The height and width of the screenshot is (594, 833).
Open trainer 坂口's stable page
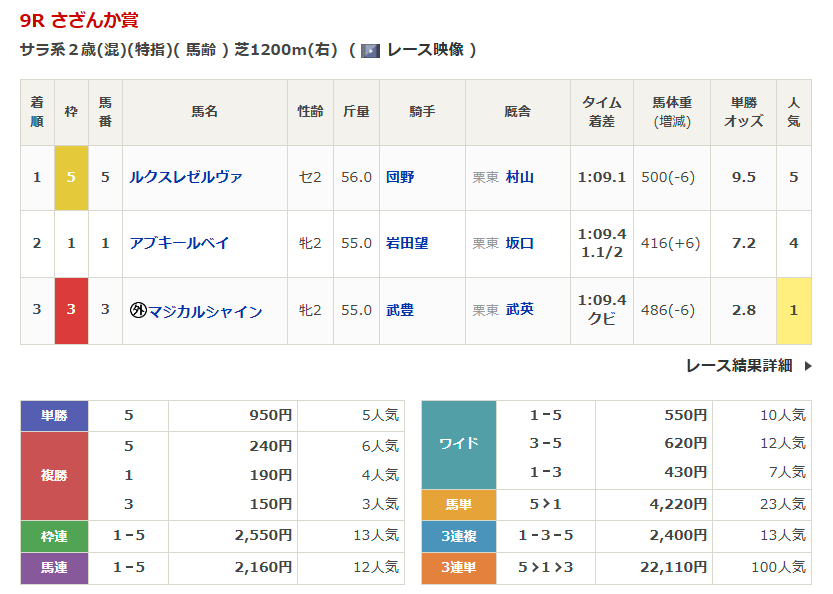pos(520,243)
